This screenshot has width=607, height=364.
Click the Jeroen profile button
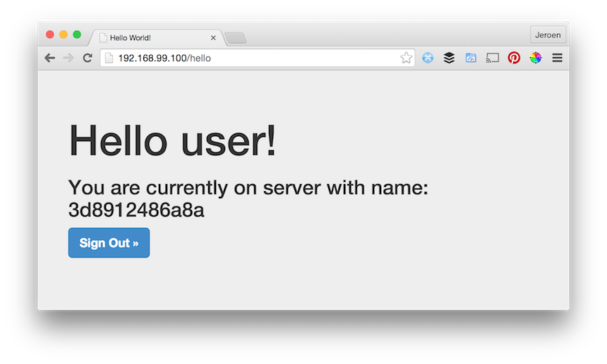point(548,35)
